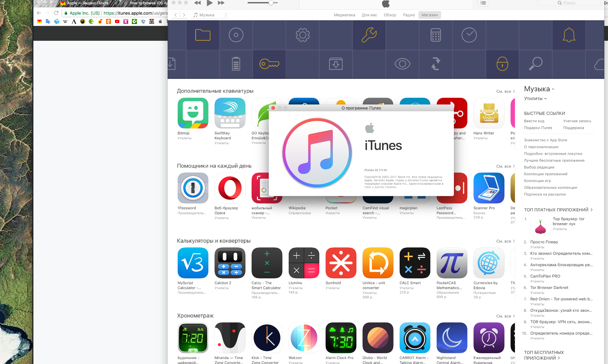Select the Apple — Яндекс.Почта Chrome tab
Screen dimensions: 608x364
(87, 3)
